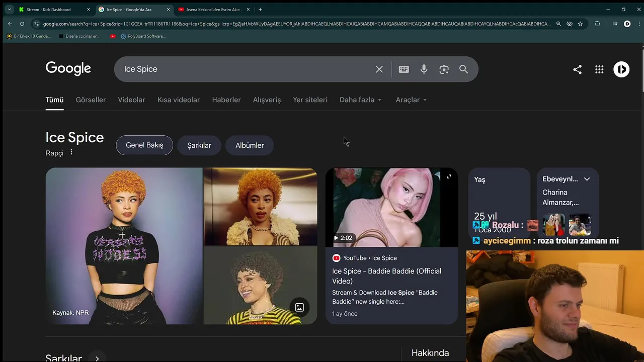Open the large NPR photo of Ice Spice

point(124,246)
